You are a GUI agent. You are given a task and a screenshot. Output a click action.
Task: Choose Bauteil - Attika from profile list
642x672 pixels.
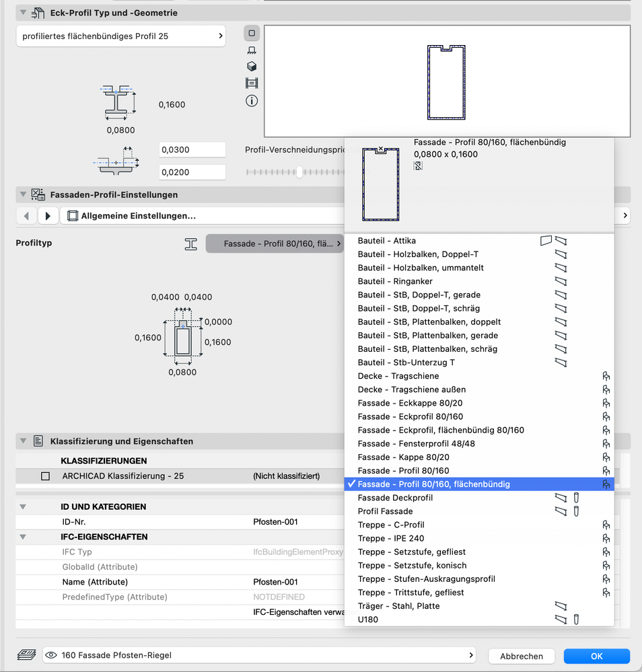coord(479,240)
